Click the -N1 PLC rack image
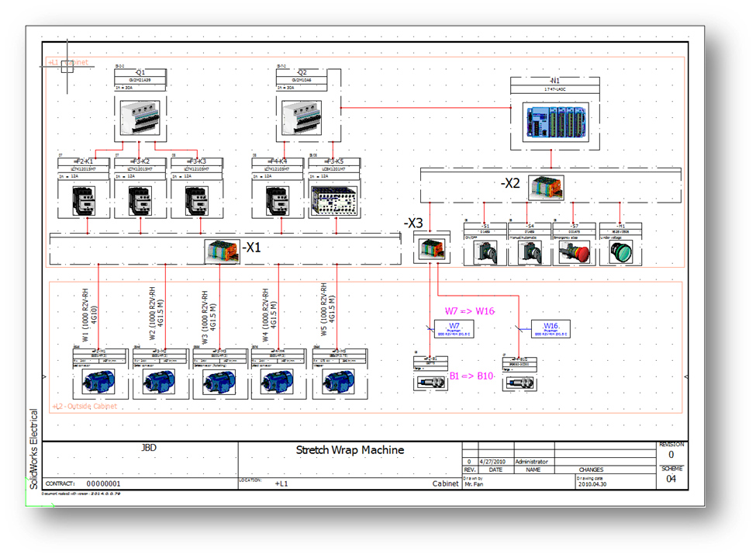The width and height of the screenshot is (756, 558). coord(556,122)
